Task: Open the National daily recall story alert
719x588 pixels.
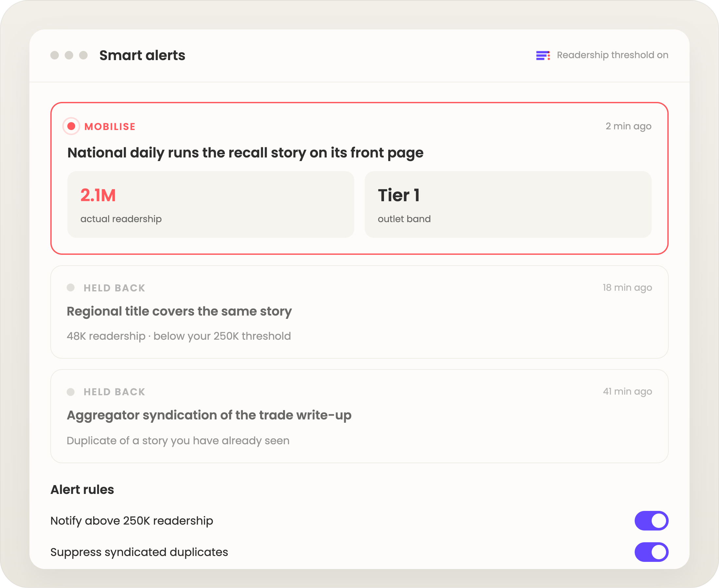Action: pos(359,178)
